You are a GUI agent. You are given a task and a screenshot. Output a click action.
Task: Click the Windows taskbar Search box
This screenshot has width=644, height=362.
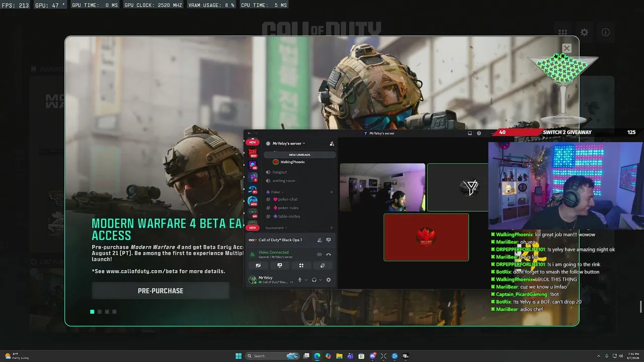(x=272, y=356)
